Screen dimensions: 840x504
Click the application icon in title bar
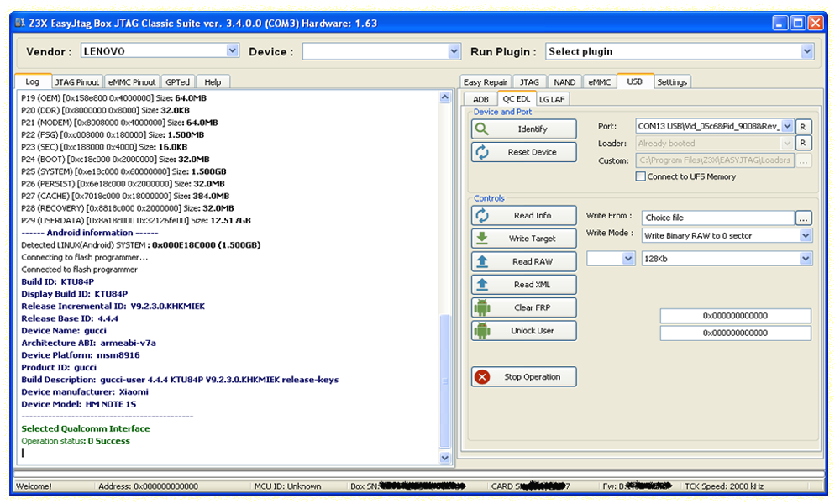(20, 23)
